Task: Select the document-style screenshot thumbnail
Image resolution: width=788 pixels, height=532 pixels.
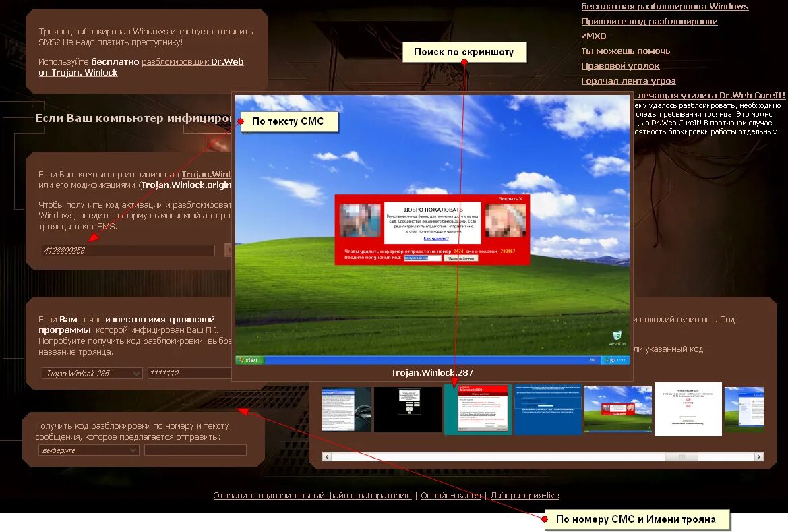Action: (x=346, y=409)
